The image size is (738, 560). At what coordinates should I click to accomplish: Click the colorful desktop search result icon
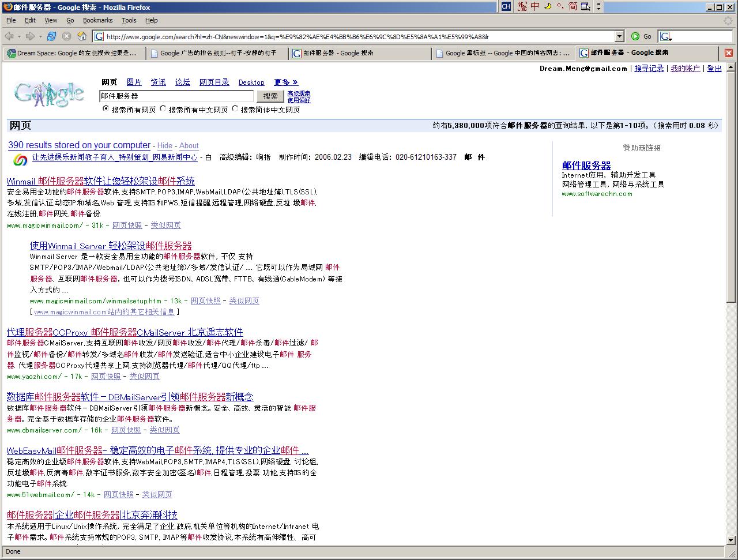point(20,159)
